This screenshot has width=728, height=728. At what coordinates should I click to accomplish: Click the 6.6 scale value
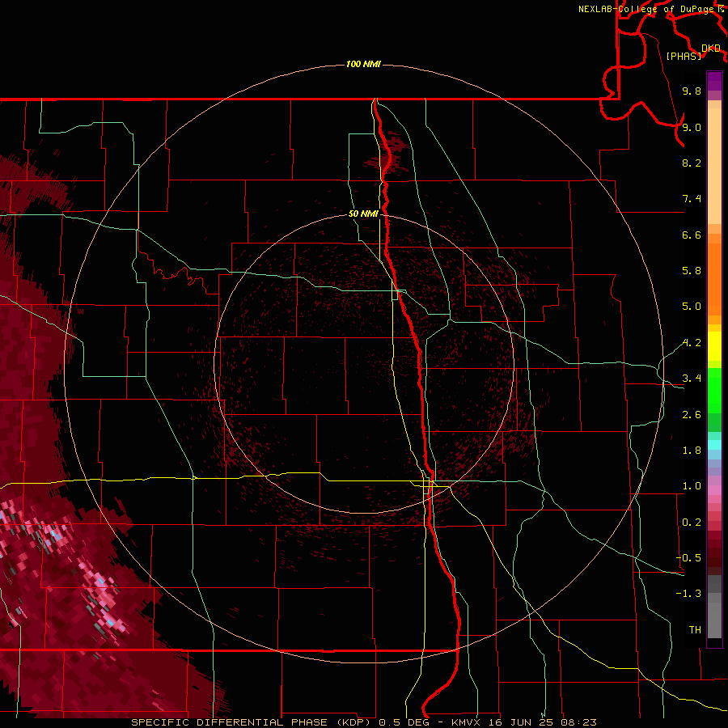[692, 235]
